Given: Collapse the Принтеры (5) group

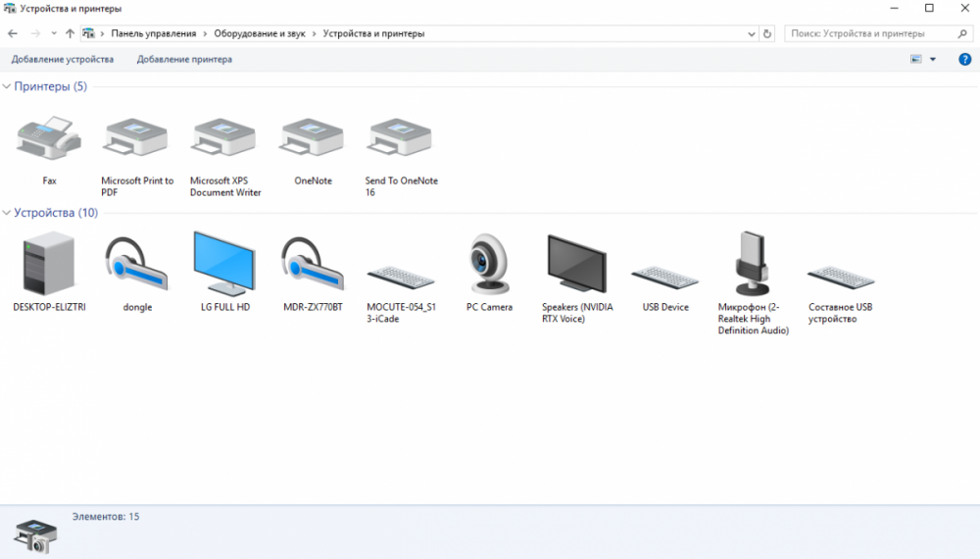Looking at the screenshot, I should 7,87.
